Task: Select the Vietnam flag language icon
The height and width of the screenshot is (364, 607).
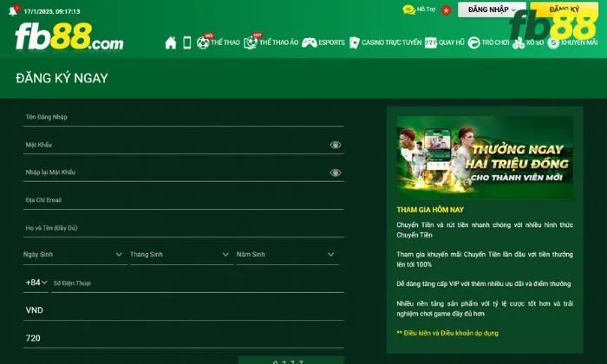Action: click(446, 10)
